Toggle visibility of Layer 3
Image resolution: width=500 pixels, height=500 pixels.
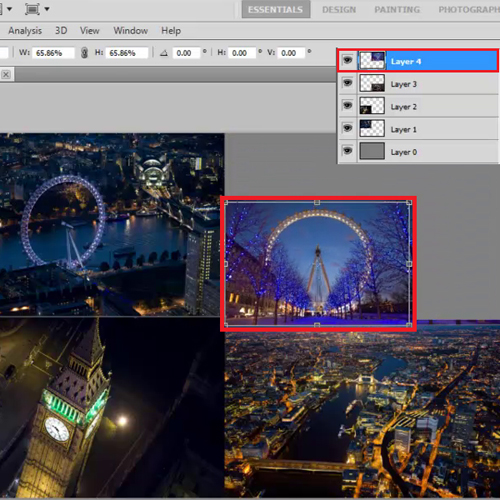(x=347, y=83)
